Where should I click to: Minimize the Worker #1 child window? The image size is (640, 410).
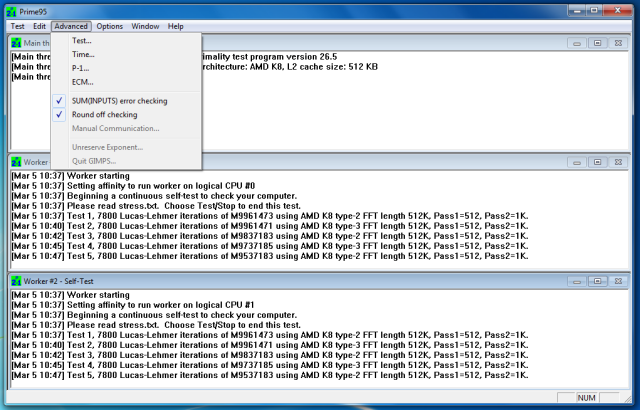click(577, 162)
